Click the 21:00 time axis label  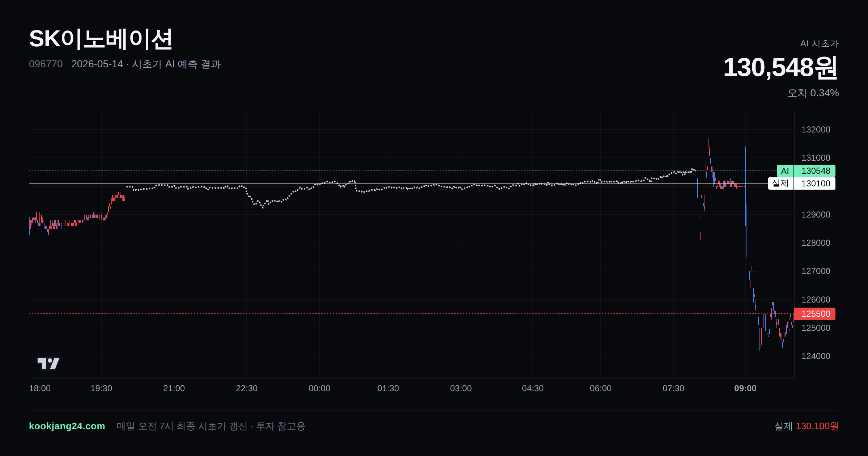[x=174, y=388]
